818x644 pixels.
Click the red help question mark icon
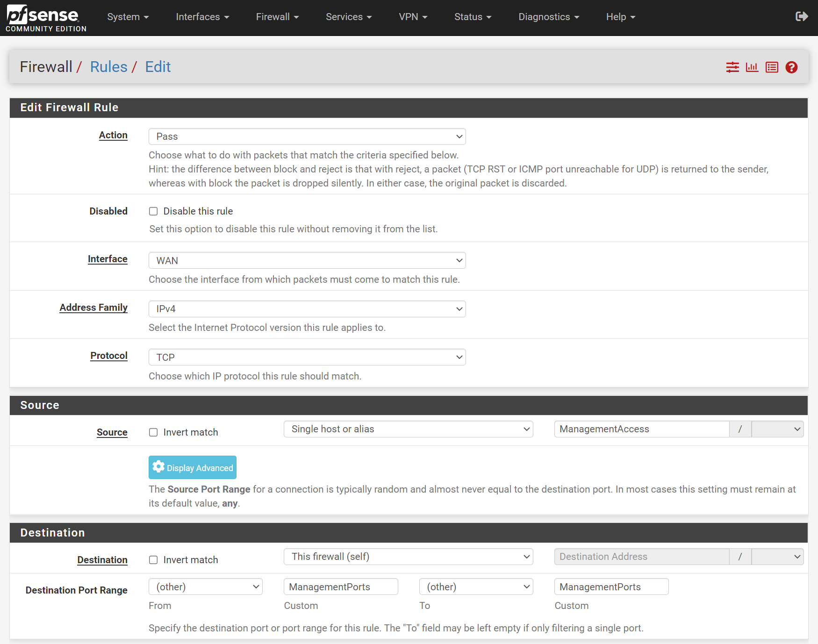(x=791, y=67)
